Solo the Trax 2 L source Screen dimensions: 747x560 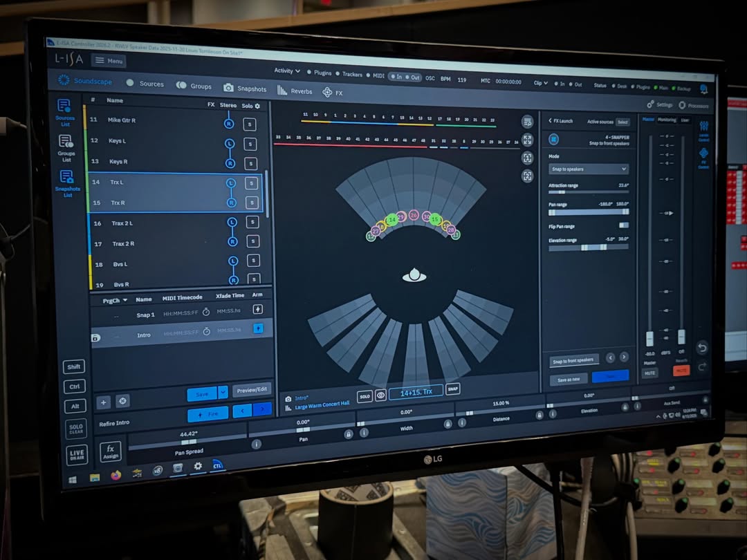pyautogui.click(x=252, y=222)
